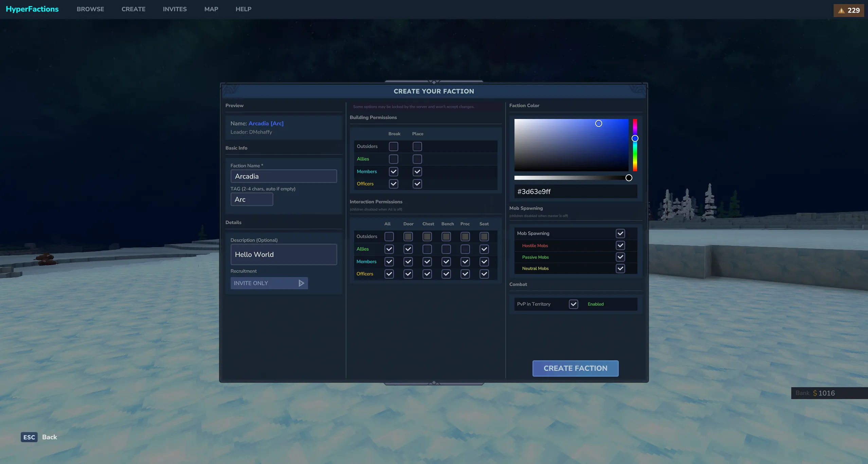Screen dimensions: 868x464
Task: Click the Recruitment arrow icon
Action: coord(301,283)
